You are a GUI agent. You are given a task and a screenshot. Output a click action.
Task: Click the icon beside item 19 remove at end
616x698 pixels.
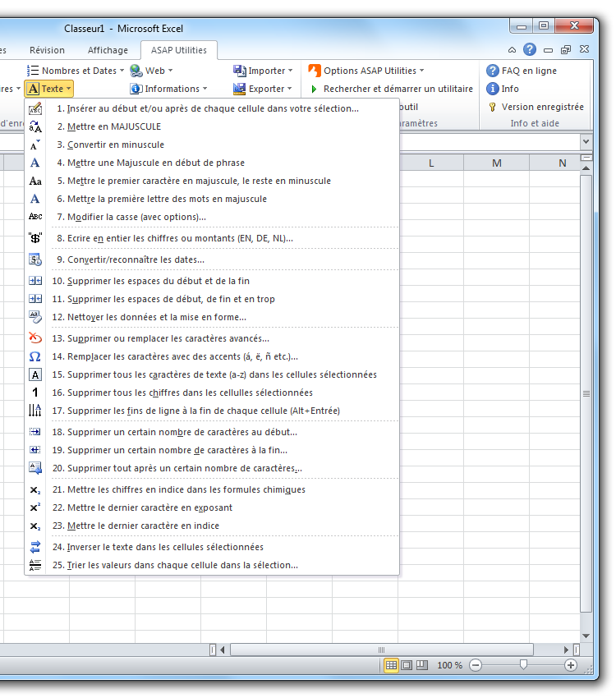pyautogui.click(x=35, y=450)
